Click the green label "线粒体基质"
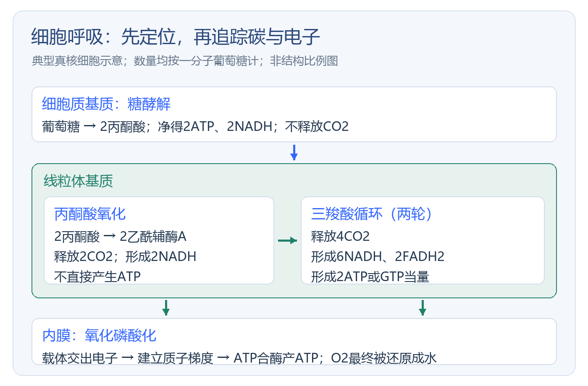The image size is (588, 386). [79, 181]
